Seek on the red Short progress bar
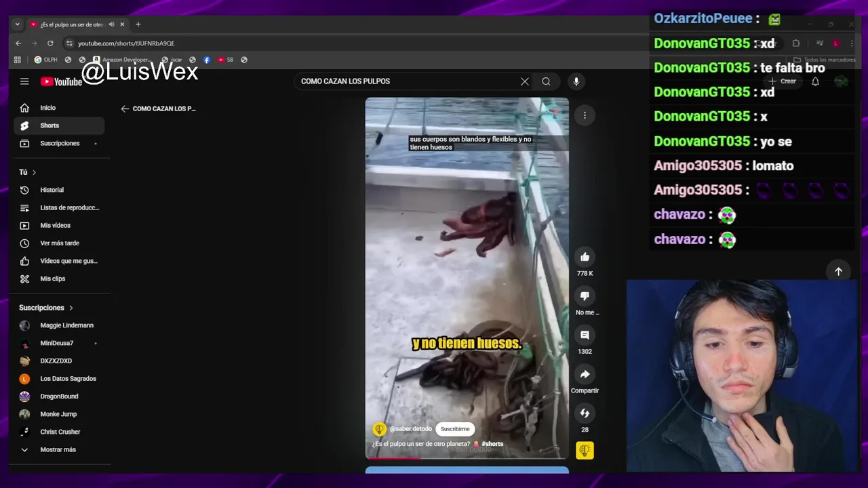The width and height of the screenshot is (868, 488). 467,458
